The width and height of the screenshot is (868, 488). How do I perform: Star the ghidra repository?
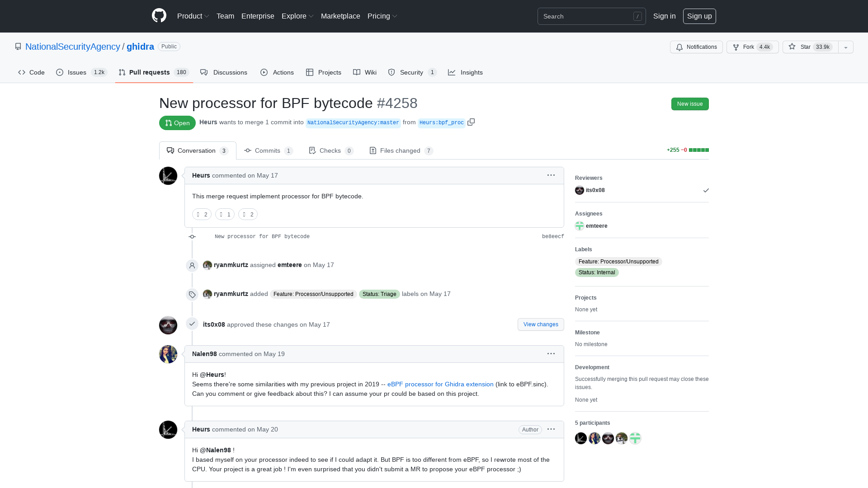810,47
